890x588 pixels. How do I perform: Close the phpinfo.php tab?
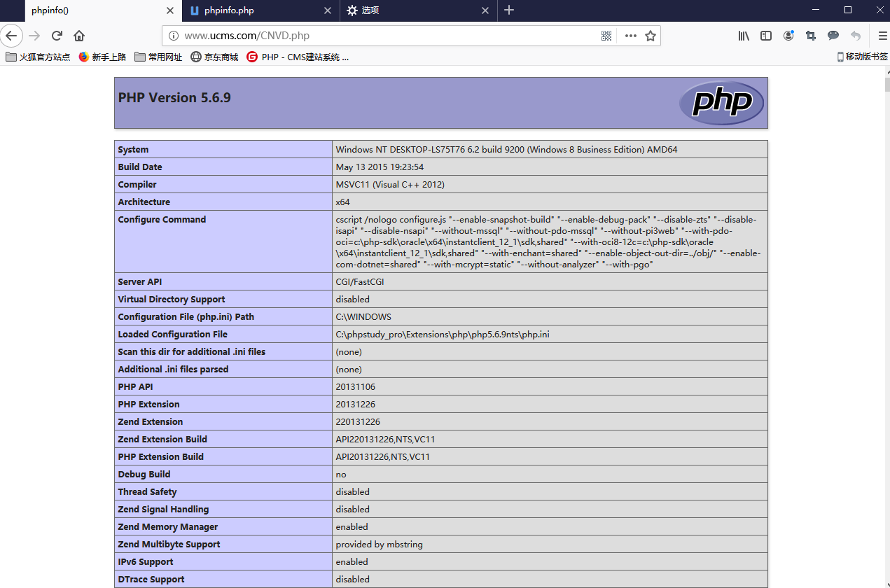[x=327, y=10]
